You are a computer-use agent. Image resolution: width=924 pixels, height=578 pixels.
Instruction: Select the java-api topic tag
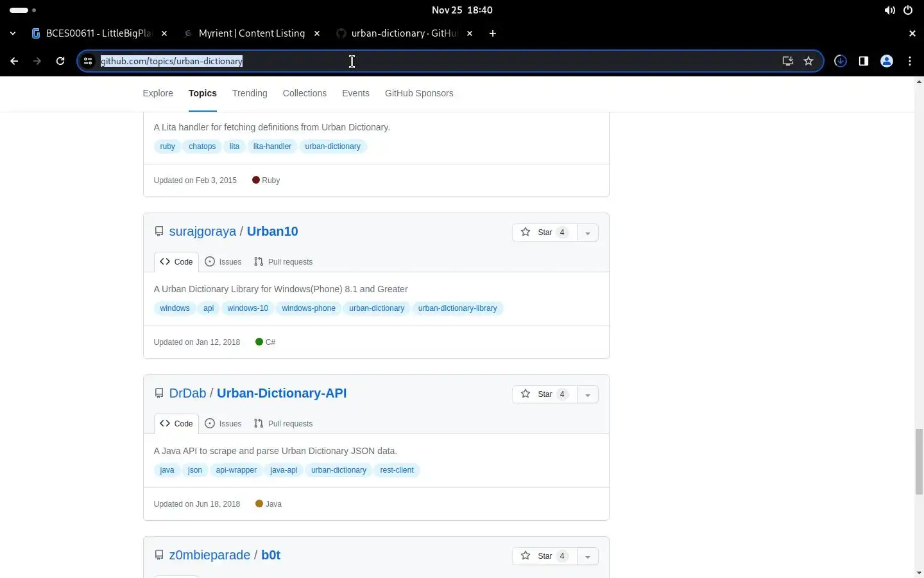tap(284, 470)
